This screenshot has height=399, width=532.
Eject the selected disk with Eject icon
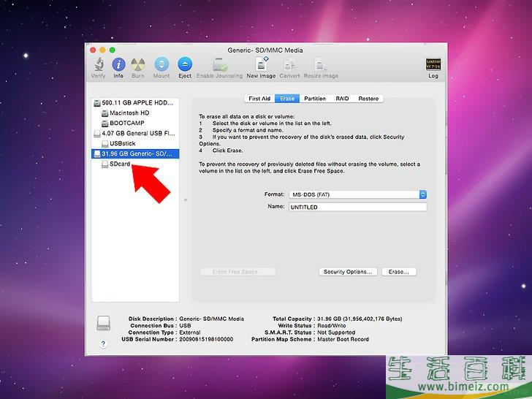[x=185, y=64]
